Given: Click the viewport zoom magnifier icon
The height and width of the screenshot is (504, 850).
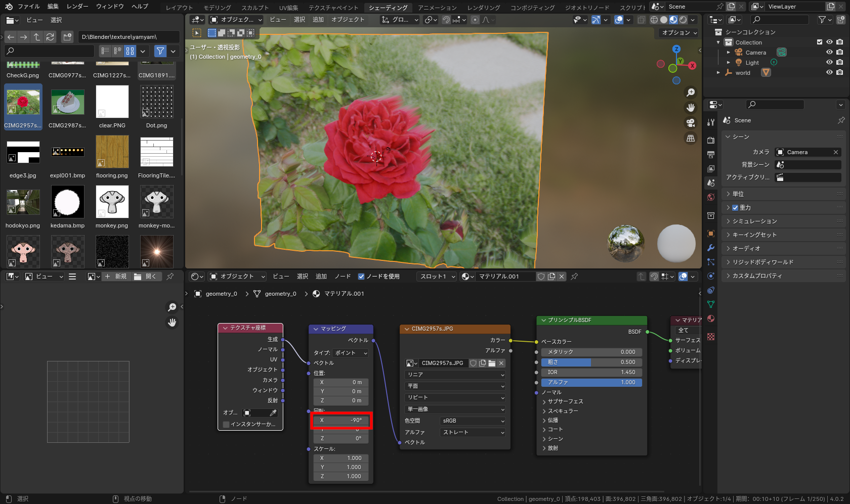Looking at the screenshot, I should tap(691, 93).
